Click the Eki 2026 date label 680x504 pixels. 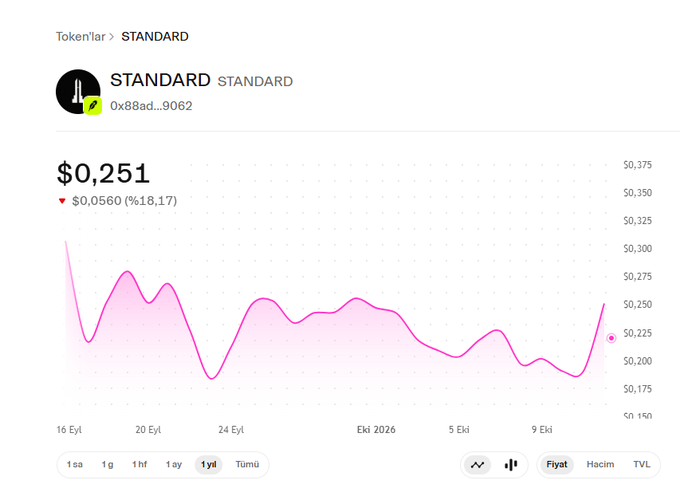[x=376, y=430]
